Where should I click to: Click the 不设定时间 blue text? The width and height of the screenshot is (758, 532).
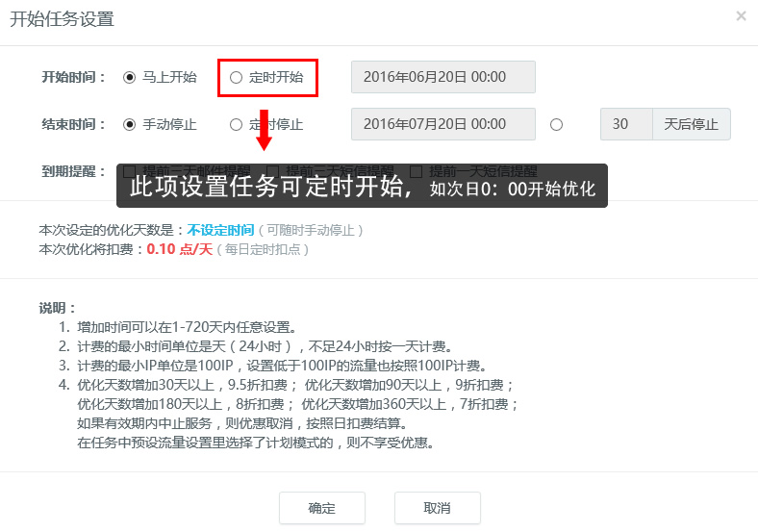pyautogui.click(x=220, y=230)
